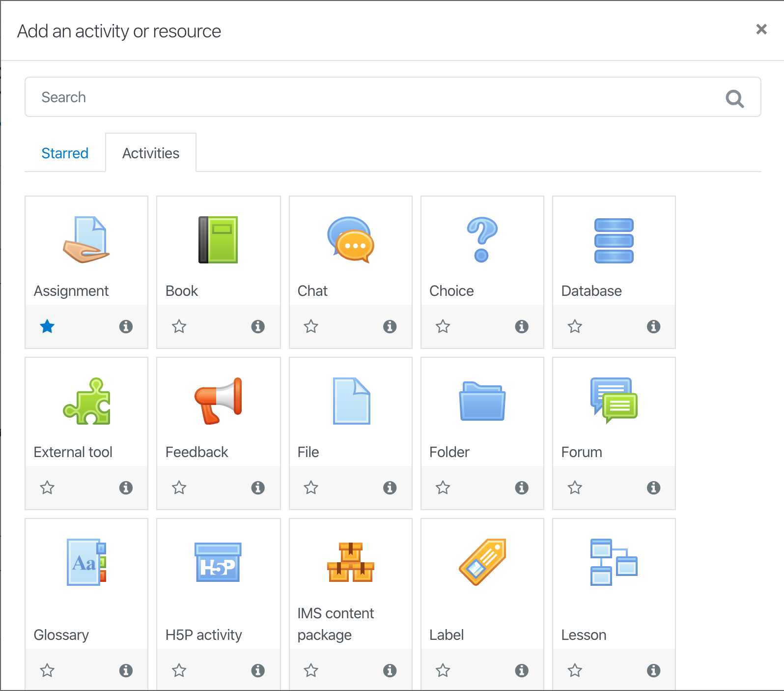The height and width of the screenshot is (691, 784).
Task: Pick the Chat activity icon
Action: point(351,240)
